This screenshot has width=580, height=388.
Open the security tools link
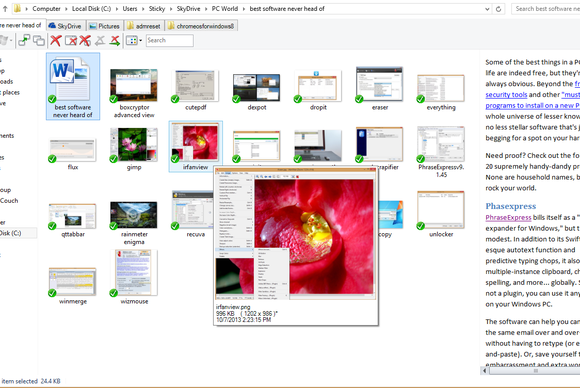click(506, 95)
